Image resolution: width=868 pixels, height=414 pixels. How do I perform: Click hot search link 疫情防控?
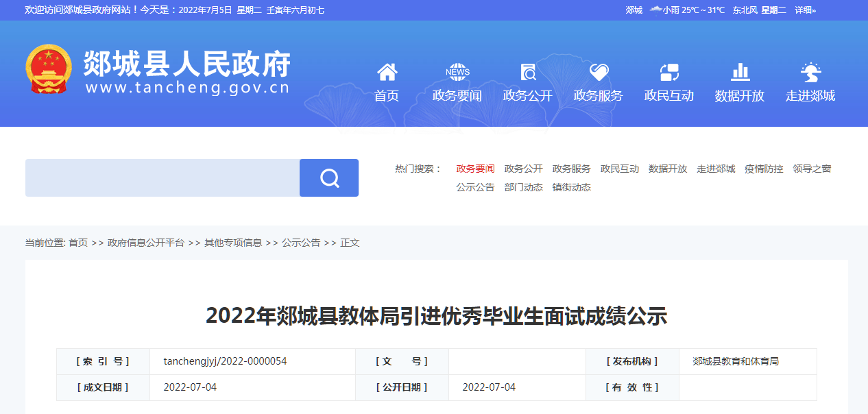click(764, 169)
